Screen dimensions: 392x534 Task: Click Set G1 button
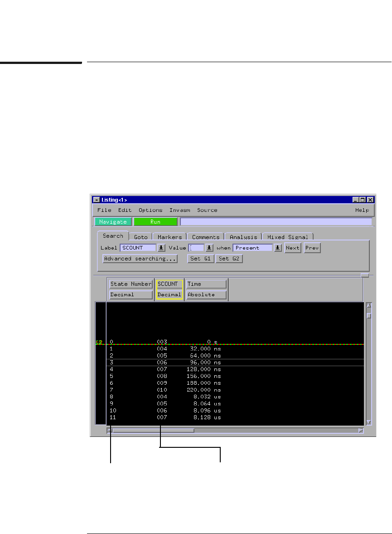click(200, 259)
